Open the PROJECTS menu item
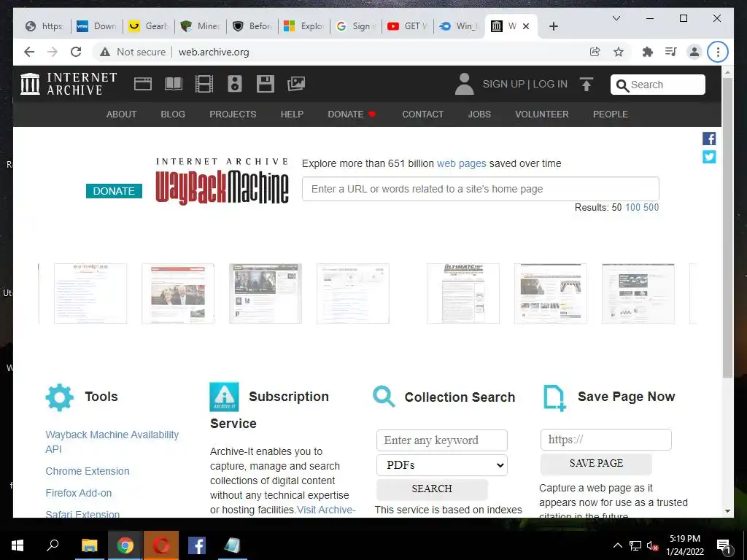 (x=233, y=114)
